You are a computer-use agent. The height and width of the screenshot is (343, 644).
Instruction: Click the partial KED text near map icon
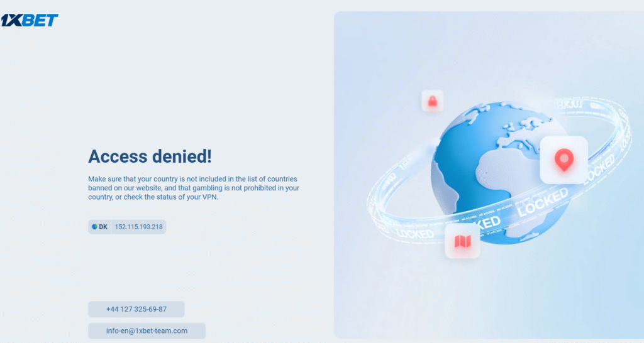489,223
